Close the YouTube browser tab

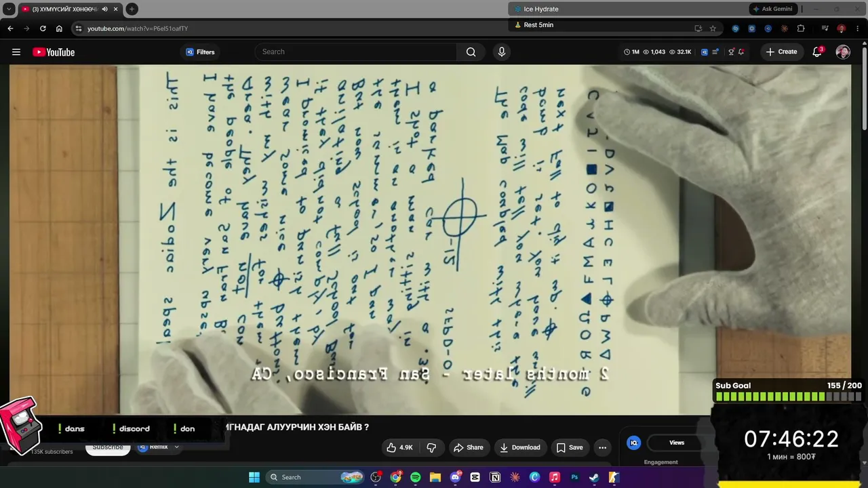click(x=116, y=9)
